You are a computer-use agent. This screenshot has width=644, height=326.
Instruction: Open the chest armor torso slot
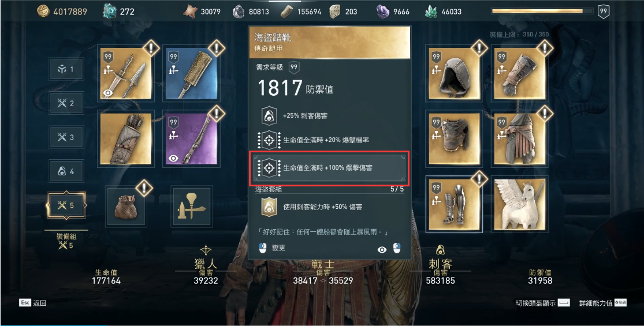click(454, 139)
